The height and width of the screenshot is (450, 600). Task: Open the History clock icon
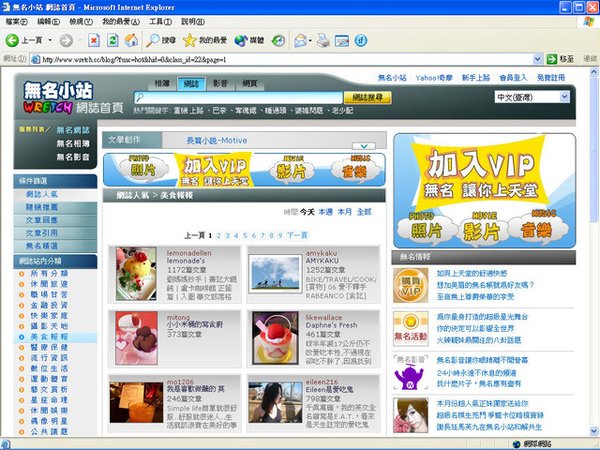pos(279,40)
